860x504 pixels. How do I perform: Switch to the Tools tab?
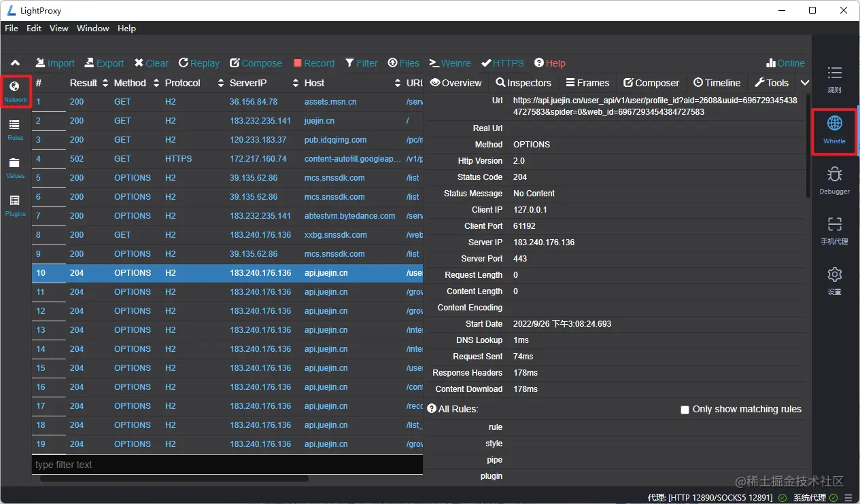772,83
